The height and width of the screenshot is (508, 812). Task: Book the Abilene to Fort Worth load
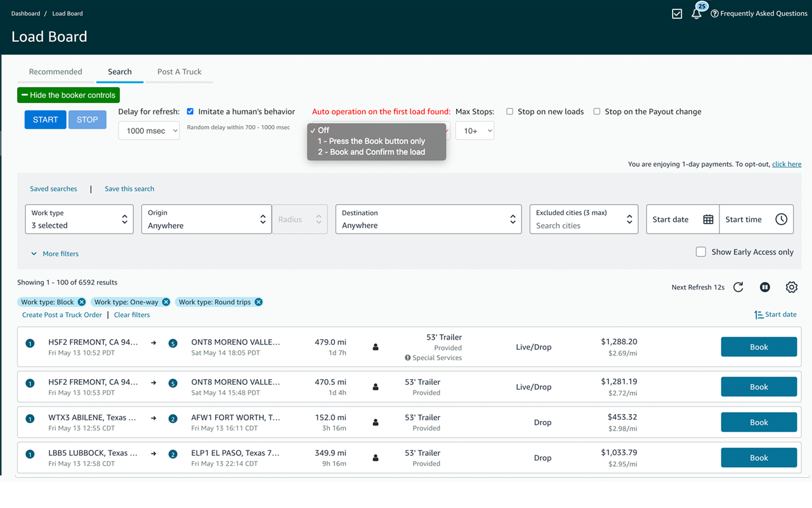759,422
